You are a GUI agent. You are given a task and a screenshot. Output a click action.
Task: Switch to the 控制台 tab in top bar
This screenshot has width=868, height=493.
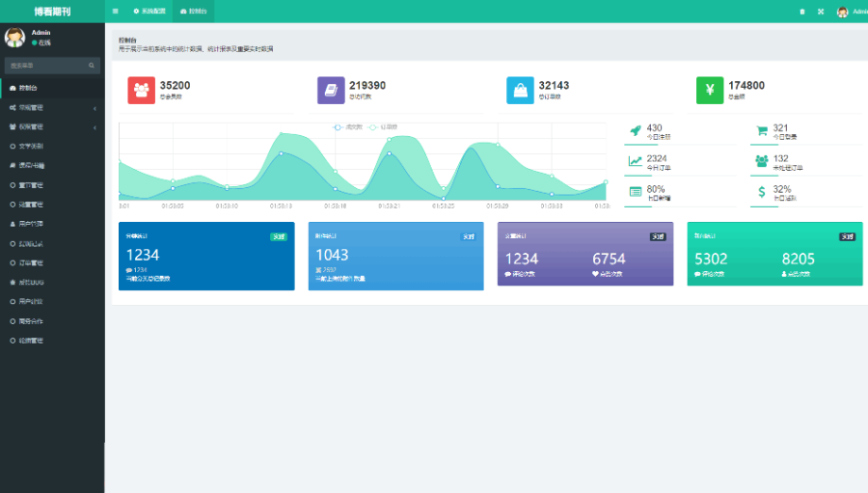(x=194, y=11)
